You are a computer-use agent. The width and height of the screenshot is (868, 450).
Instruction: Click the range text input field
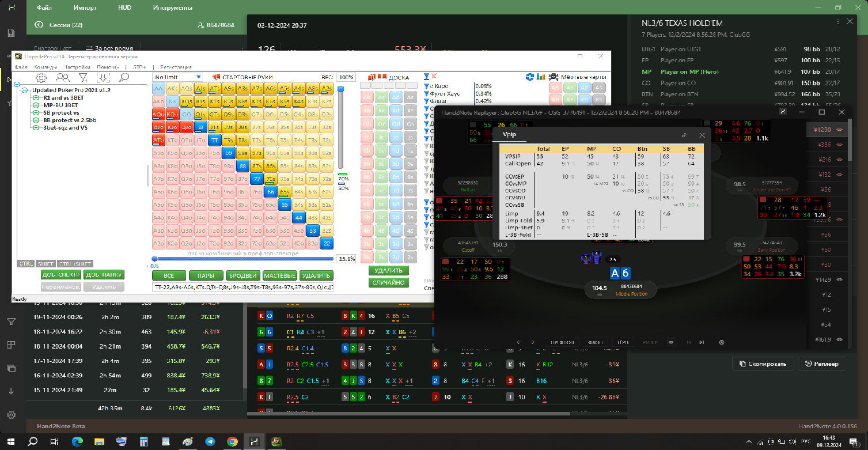[x=242, y=287]
